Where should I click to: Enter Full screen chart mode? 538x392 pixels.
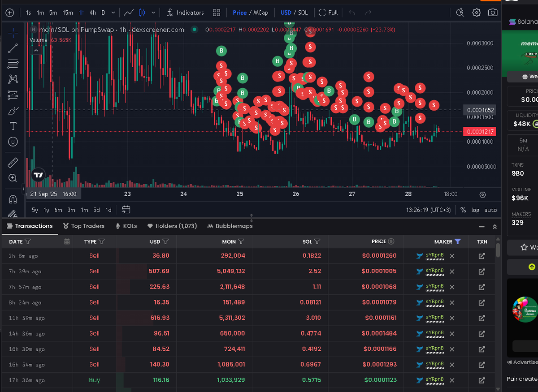point(328,13)
